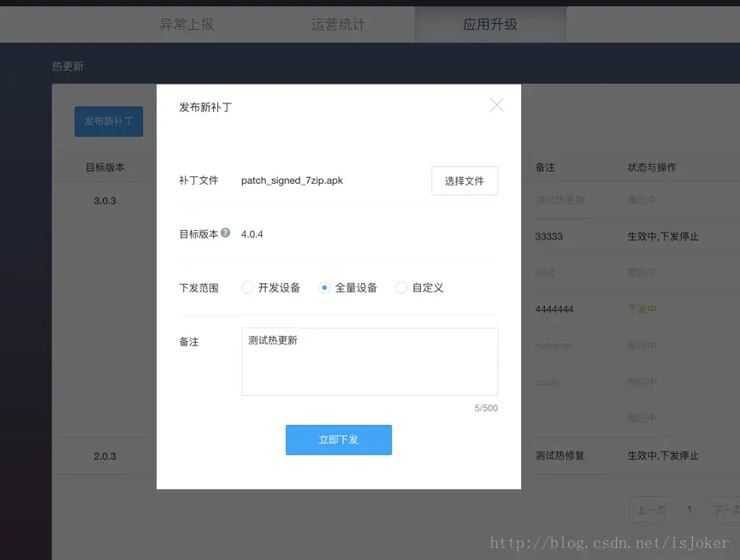740x560 pixels.
Task: Click the 立即下发 button
Action: click(x=339, y=439)
